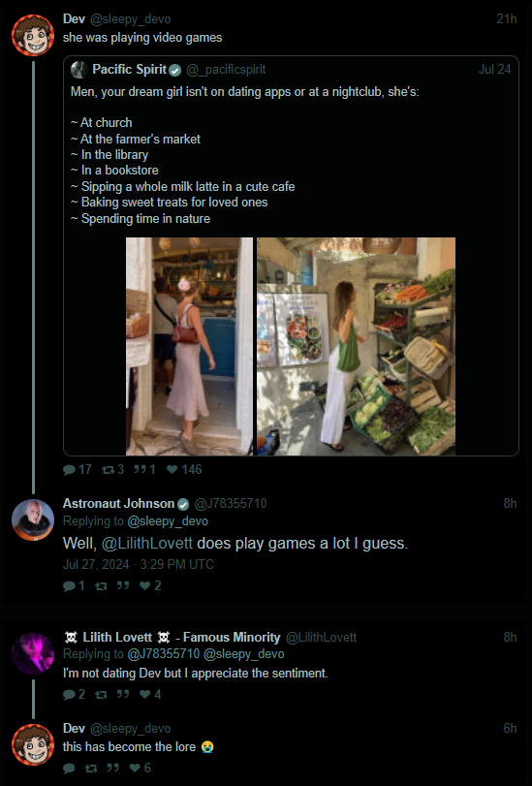
Task: Like Lilith Lovett's tweet with 4 likes
Action: (x=145, y=694)
